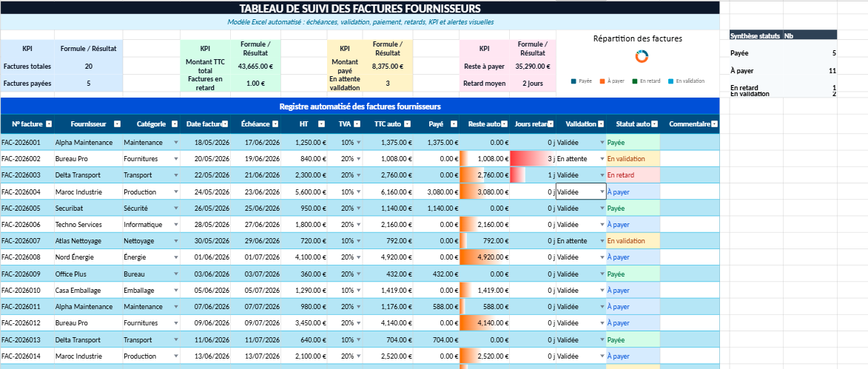Screen dimensions: 868x369
Task: Open the Validation column filter arrow
Action: (601, 124)
